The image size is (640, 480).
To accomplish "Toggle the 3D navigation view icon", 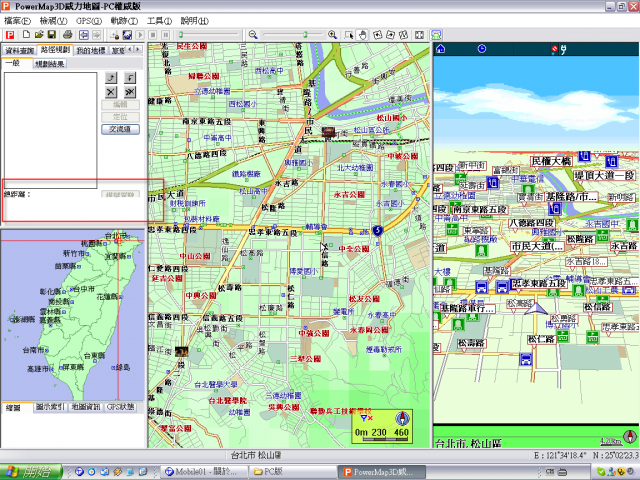I will coord(436,35).
